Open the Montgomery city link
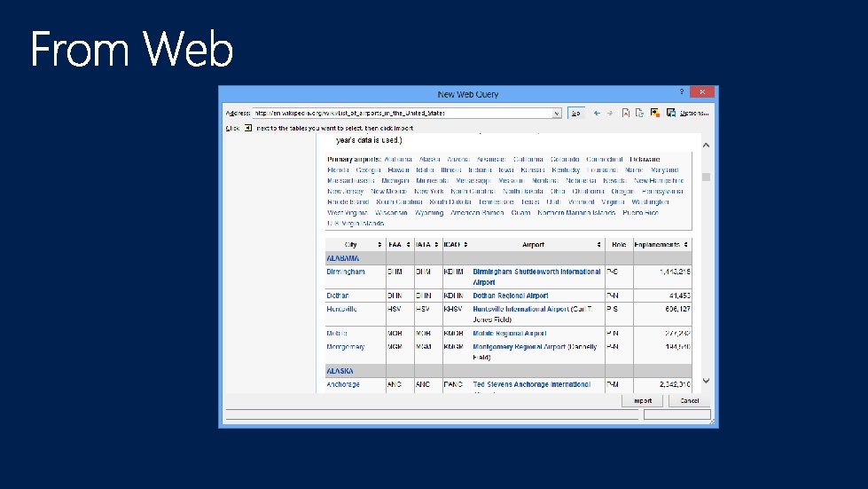Viewport: 868px width, 489px height. (346, 347)
